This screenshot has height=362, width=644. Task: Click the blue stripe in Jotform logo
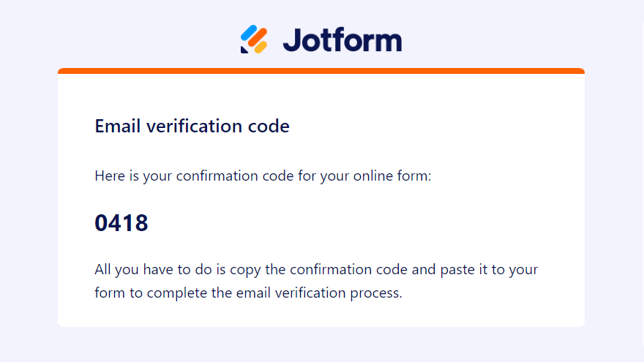pyautogui.click(x=250, y=34)
